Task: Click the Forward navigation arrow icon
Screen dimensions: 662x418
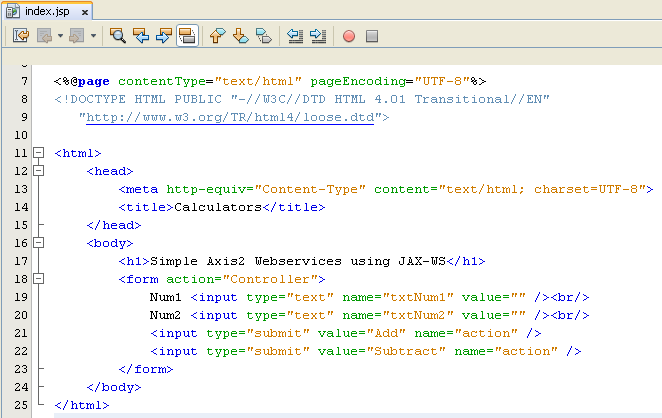Action: (76, 35)
